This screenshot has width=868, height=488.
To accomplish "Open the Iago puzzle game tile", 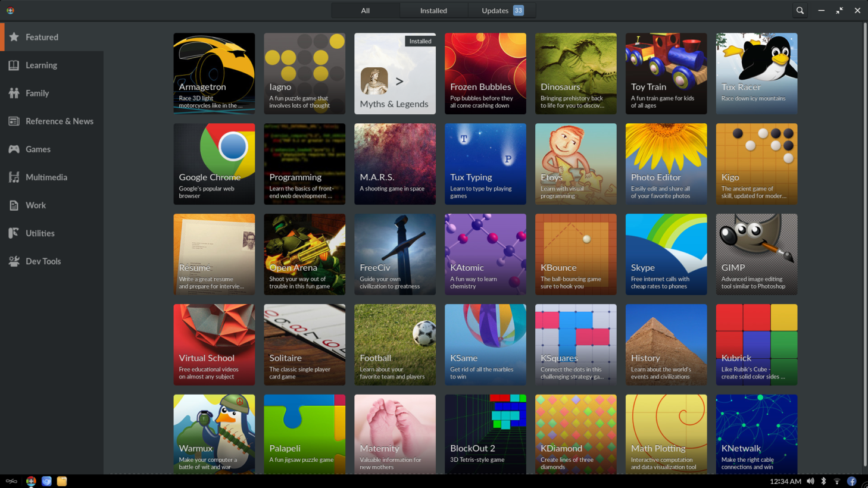I will pos(305,74).
